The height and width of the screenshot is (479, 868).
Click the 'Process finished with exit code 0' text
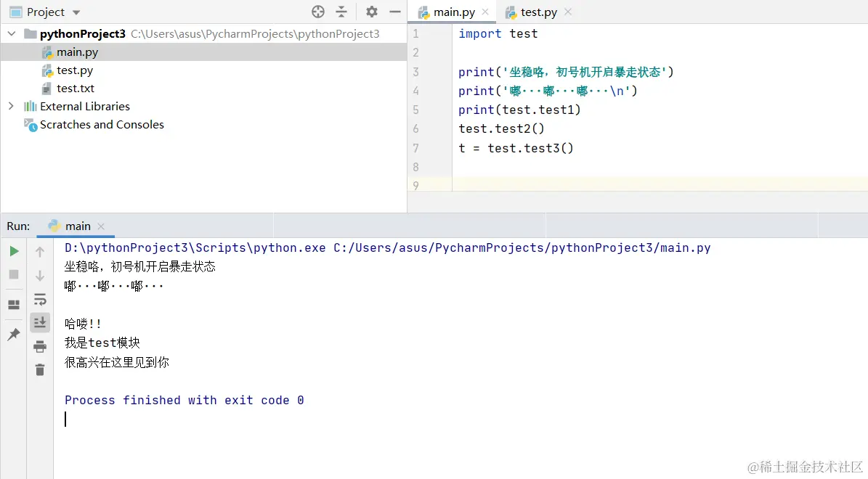[x=184, y=400]
